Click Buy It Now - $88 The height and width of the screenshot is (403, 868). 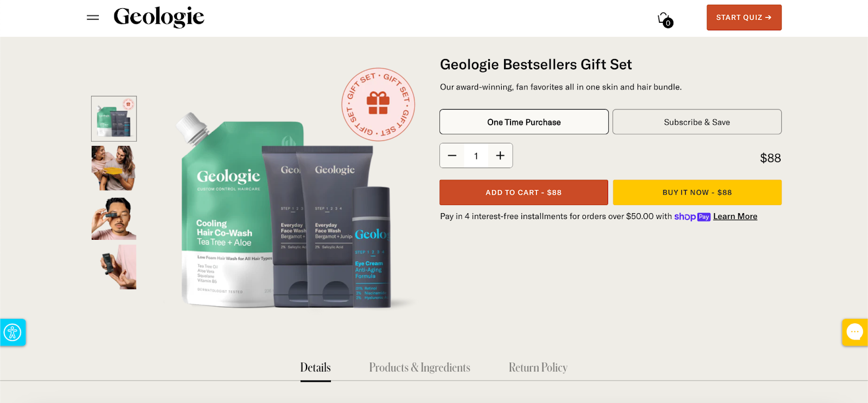click(697, 193)
